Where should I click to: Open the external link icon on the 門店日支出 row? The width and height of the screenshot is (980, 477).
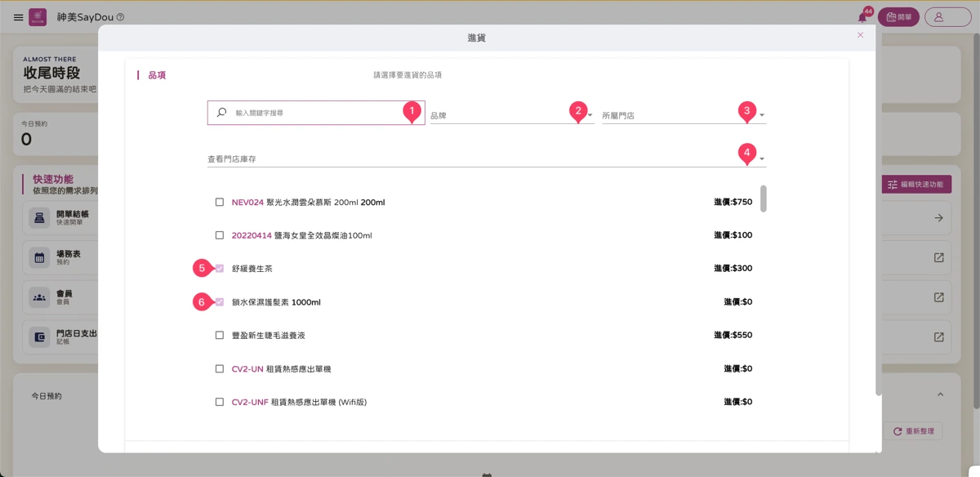[939, 337]
